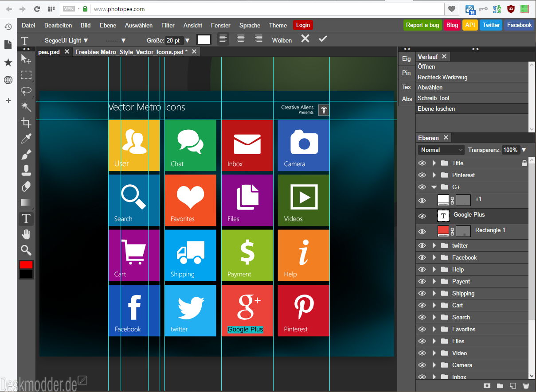Open the Datei menu
Viewport: 536px width, 392px height.
click(x=28, y=25)
